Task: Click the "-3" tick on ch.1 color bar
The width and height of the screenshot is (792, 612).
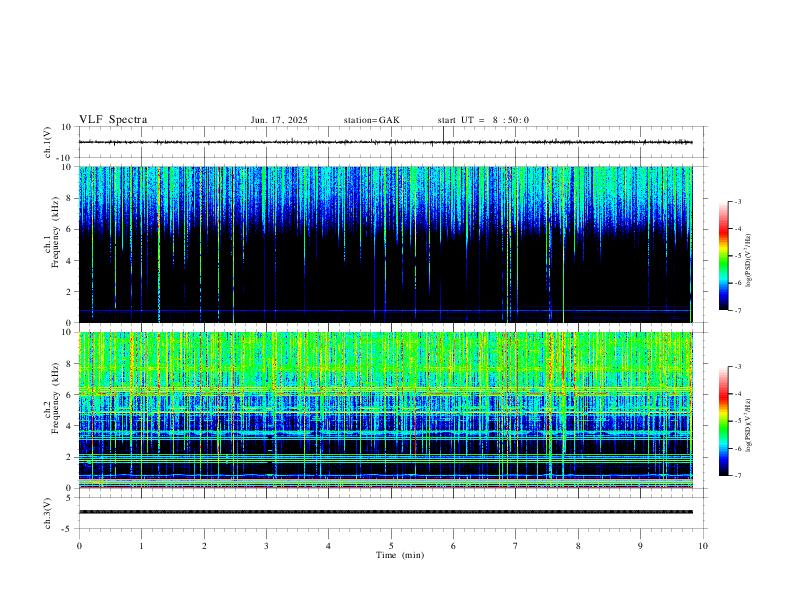Action: click(x=737, y=201)
